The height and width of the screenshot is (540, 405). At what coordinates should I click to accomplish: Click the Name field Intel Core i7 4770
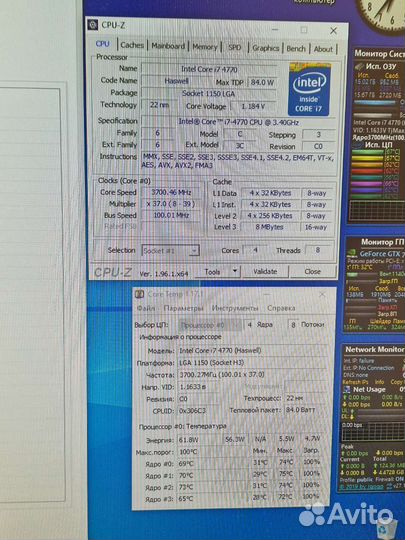[x=209, y=69]
